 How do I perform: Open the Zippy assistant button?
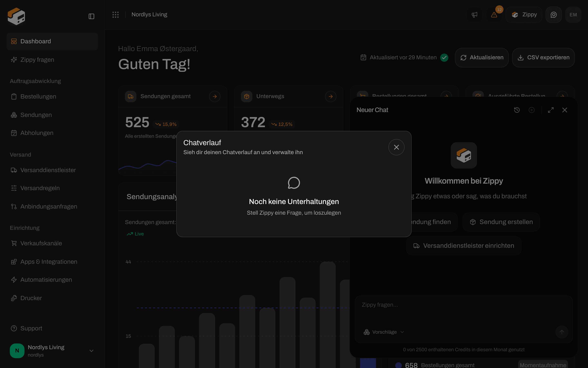[524, 15]
